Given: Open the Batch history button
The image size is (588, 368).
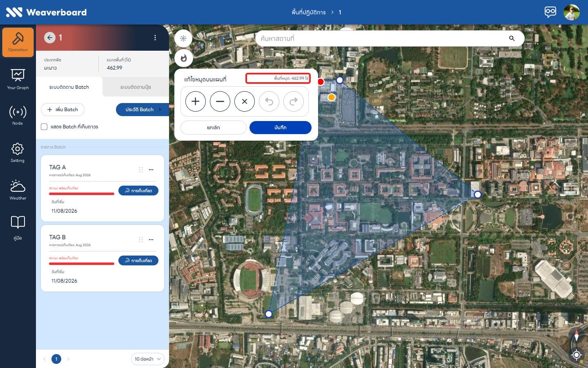Looking at the screenshot, I should (x=142, y=110).
